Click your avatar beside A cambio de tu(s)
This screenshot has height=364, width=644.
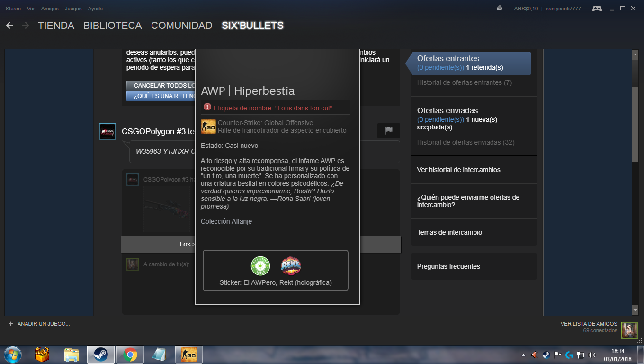(133, 264)
